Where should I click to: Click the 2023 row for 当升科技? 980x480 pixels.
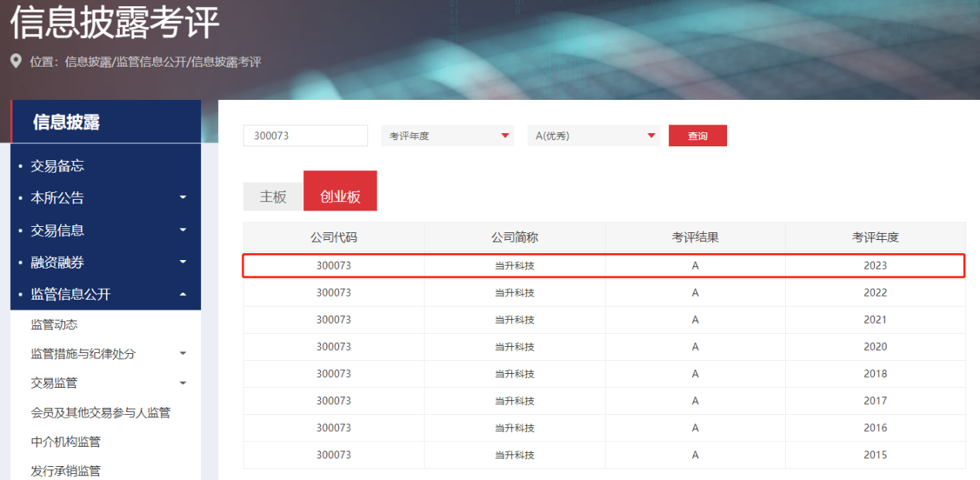click(x=604, y=266)
